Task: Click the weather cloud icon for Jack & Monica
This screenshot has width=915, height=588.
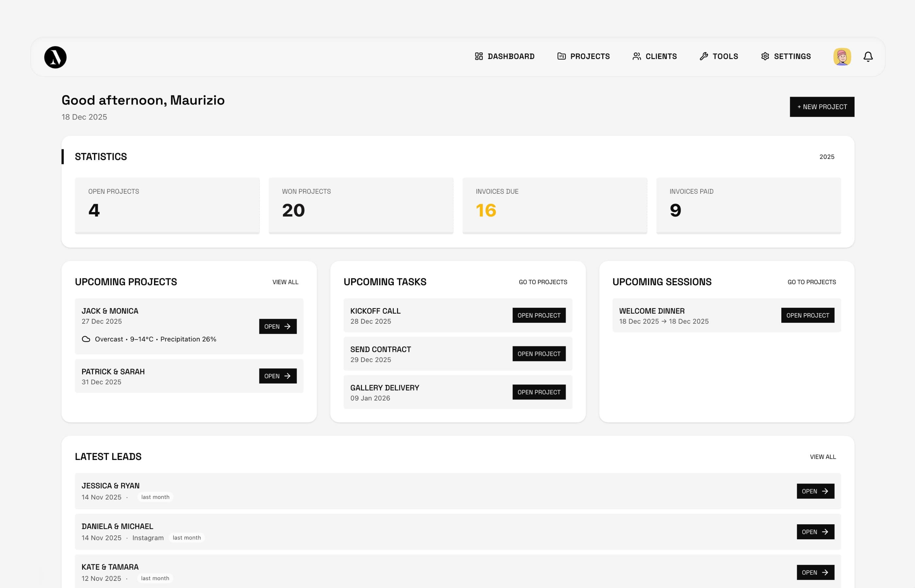Action: (x=86, y=339)
